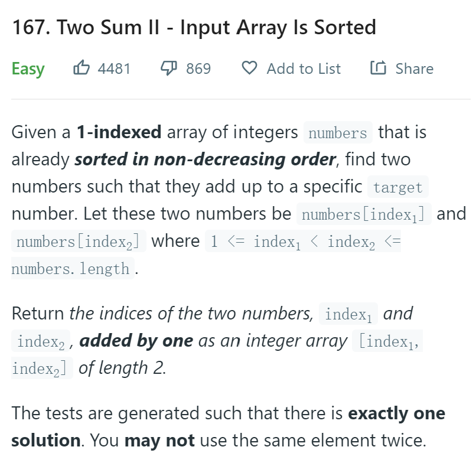This screenshot has width=476, height=463.
Task: Click the numbers code snippet
Action: (x=338, y=133)
